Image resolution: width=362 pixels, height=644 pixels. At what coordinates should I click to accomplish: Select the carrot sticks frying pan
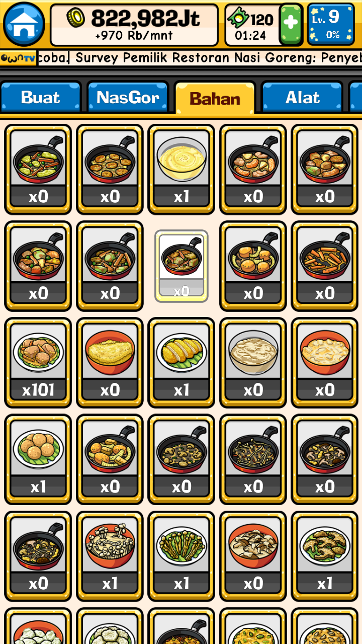(325, 266)
